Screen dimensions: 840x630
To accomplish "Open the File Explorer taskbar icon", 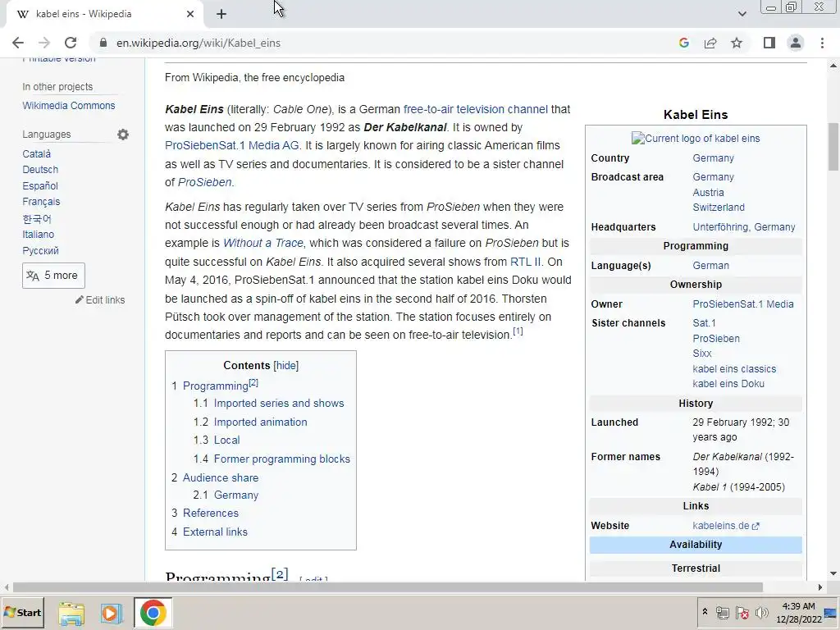I will point(71,613).
